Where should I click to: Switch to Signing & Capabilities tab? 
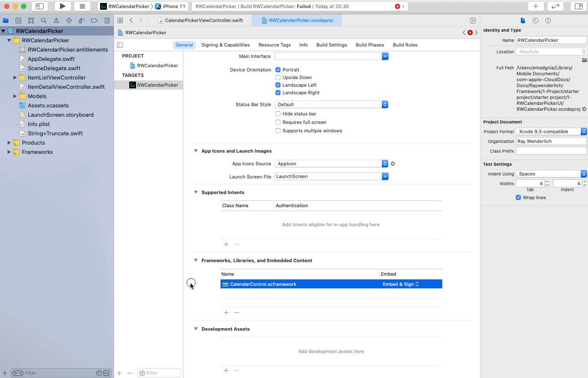[226, 45]
